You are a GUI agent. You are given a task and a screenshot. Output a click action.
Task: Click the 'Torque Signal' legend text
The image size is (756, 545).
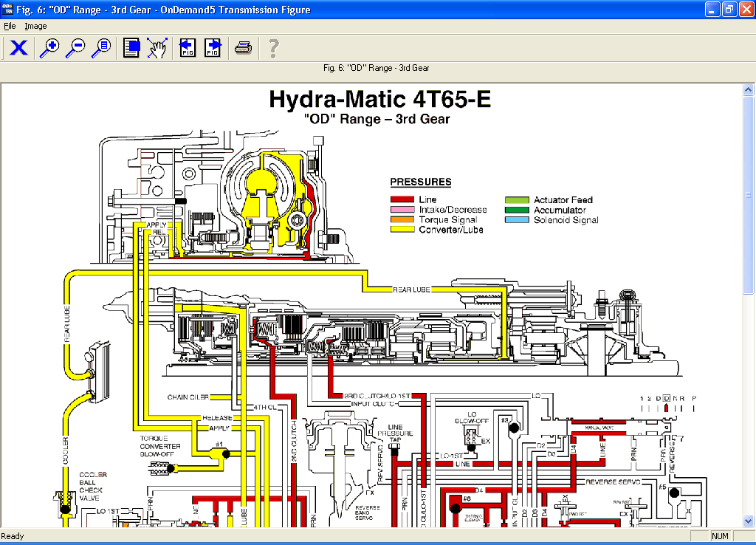[x=448, y=219]
